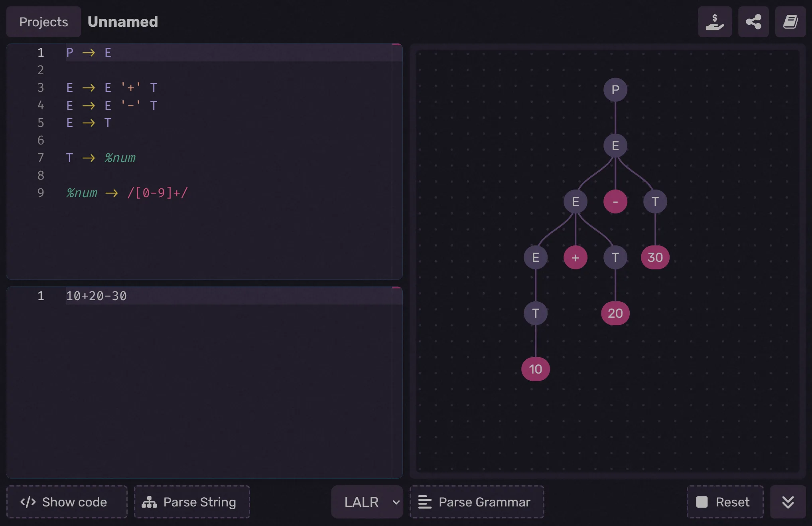Click the root P node in tree
812x526 pixels.
[x=615, y=90]
